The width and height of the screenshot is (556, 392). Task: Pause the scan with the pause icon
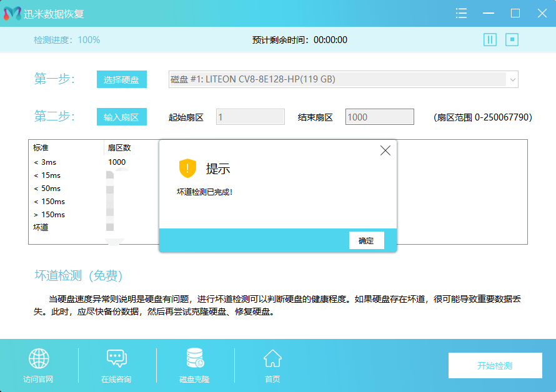tap(490, 39)
